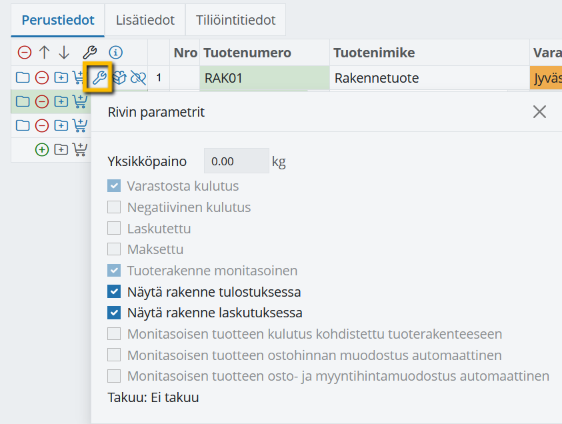Viewport: 562px width, 424px height.
Task: Uncheck Näytä rakenne tulostuksessa checkbox
Action: click(x=114, y=292)
